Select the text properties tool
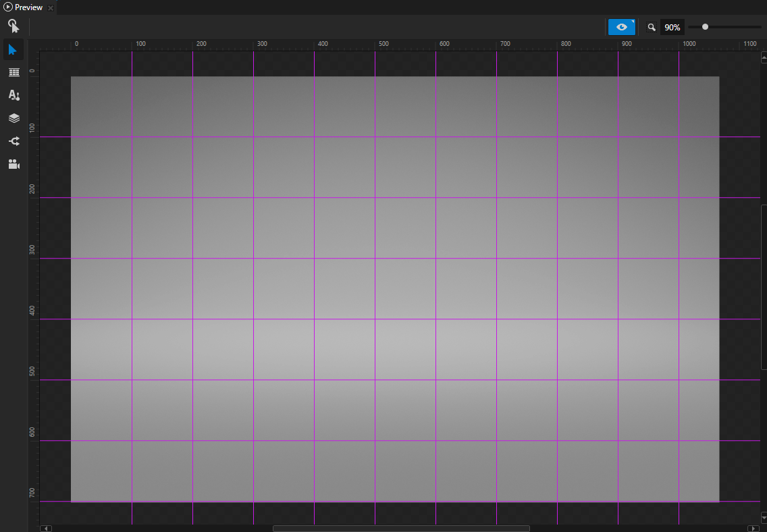Viewport: 767px width, 532px height. coord(14,95)
